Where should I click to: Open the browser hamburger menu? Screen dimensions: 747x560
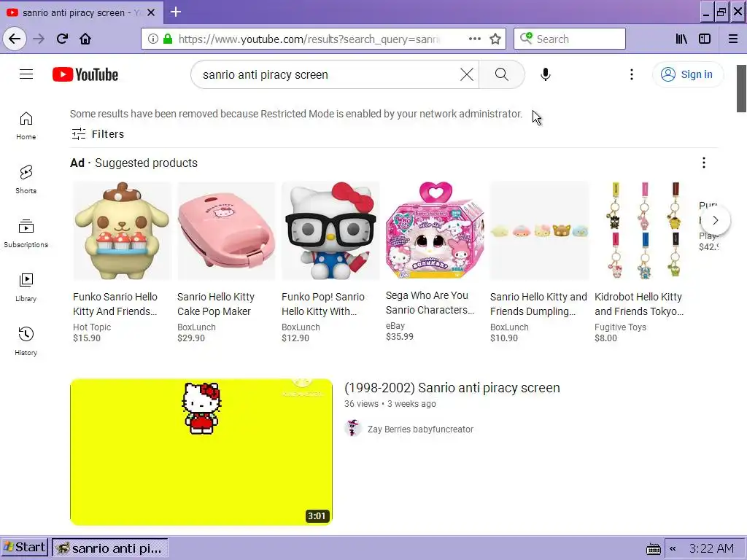pyautogui.click(x=733, y=39)
